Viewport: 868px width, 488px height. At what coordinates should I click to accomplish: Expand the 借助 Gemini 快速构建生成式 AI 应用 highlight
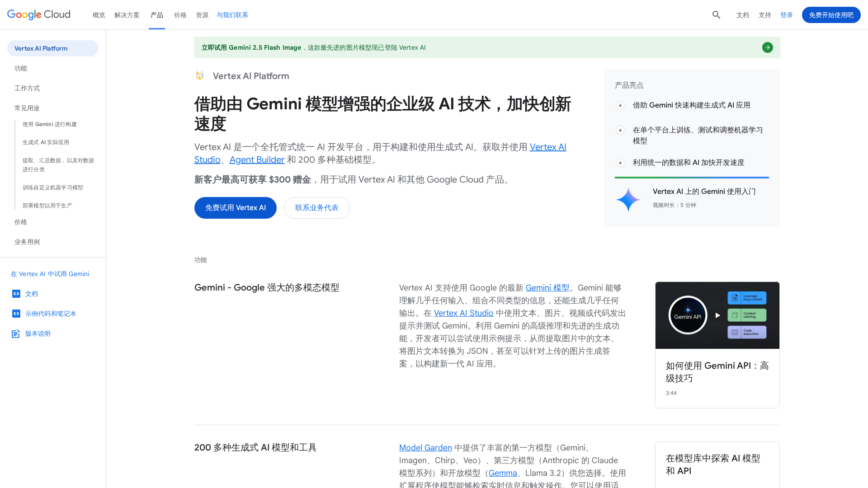620,105
